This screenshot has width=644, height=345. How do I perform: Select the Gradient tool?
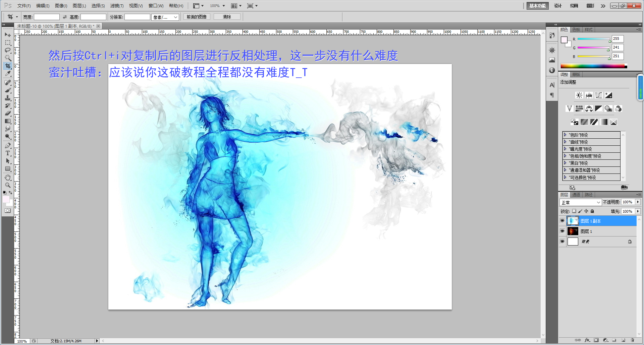point(8,121)
